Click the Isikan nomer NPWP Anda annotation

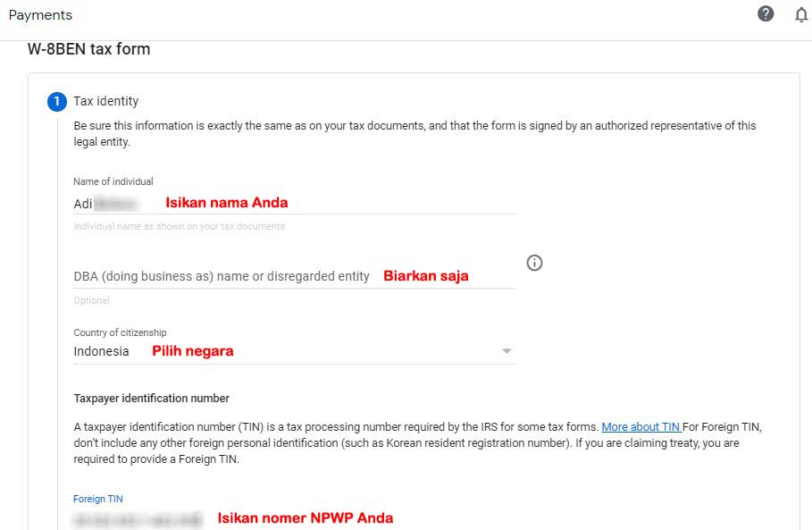click(305, 517)
